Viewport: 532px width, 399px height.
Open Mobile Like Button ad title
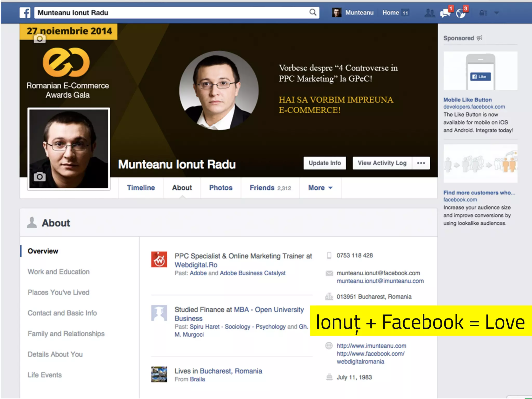pos(467,100)
